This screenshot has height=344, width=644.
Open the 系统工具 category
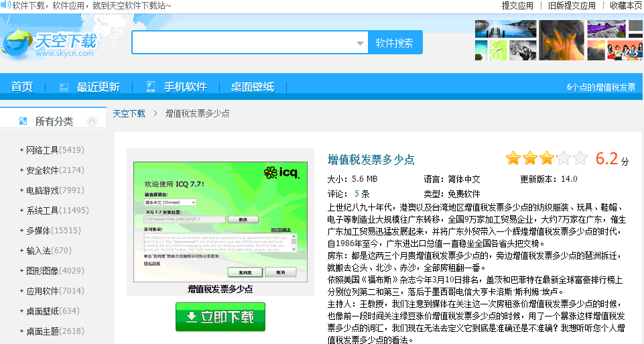point(56,211)
